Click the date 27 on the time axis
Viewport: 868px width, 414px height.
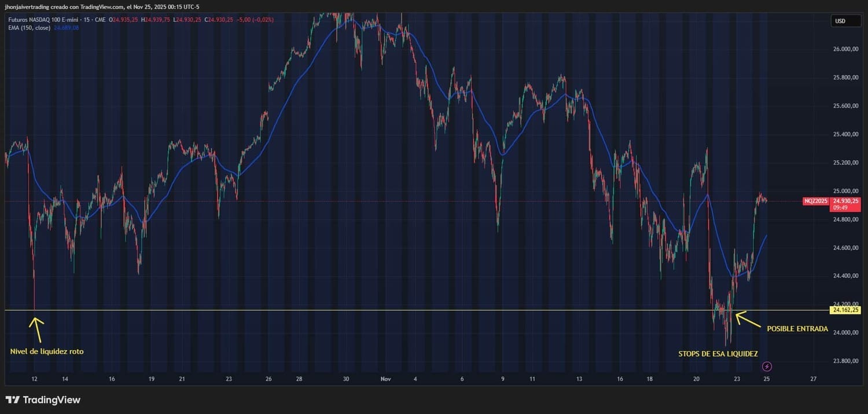tap(814, 379)
